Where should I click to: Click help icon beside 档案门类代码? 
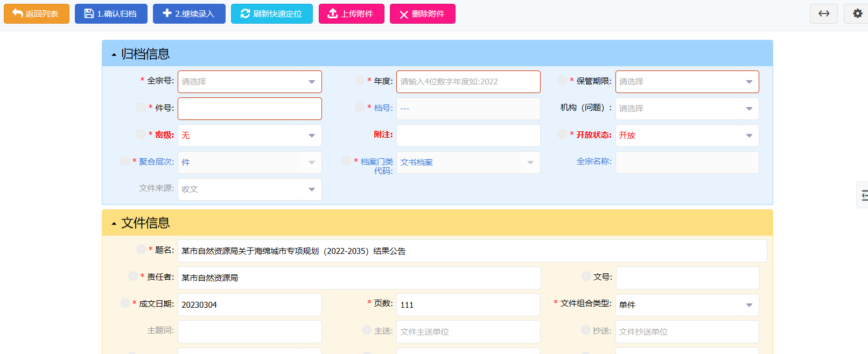pyautogui.click(x=346, y=161)
